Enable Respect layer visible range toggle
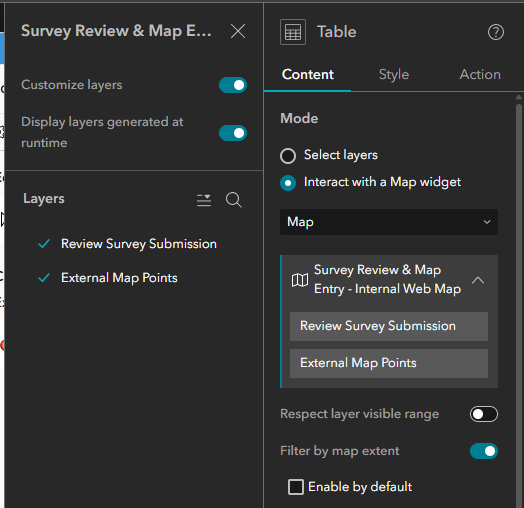The height and width of the screenshot is (508, 524). 484,414
